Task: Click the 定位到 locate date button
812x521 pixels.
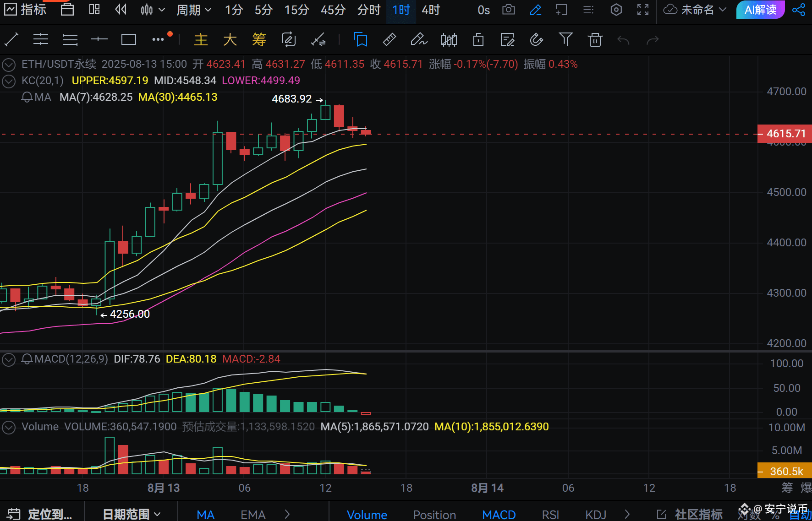Action: [40, 514]
